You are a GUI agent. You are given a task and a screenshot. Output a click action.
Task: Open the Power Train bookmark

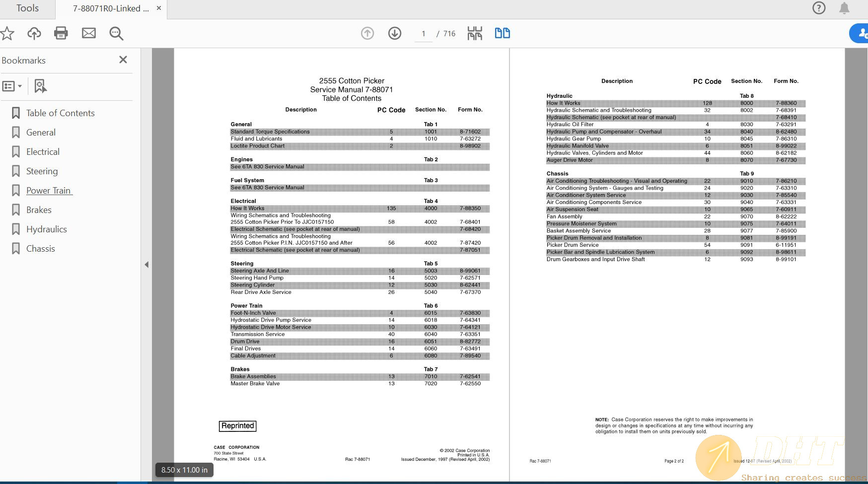tap(49, 191)
